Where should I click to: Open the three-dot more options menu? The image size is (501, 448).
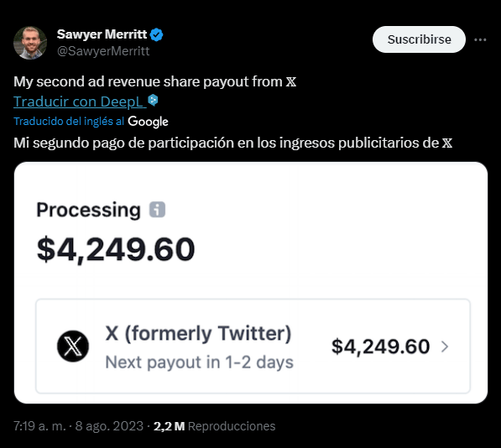(480, 40)
